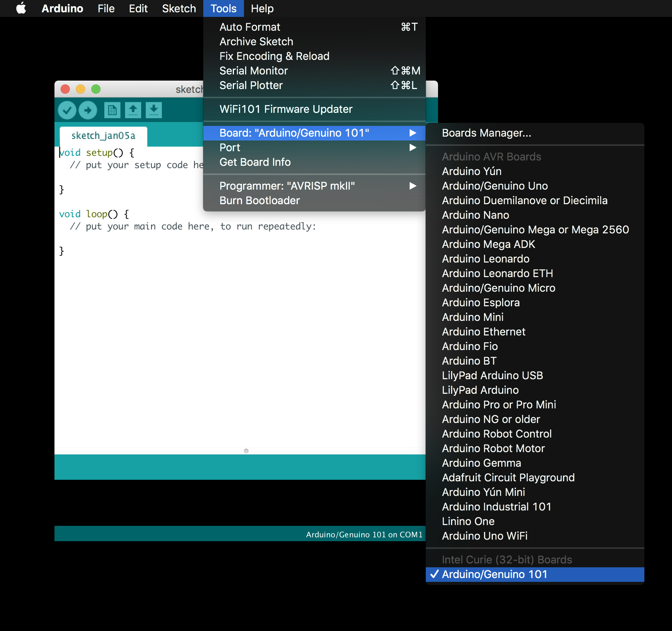
Task: Expand the Port submenu
Action: coord(314,148)
